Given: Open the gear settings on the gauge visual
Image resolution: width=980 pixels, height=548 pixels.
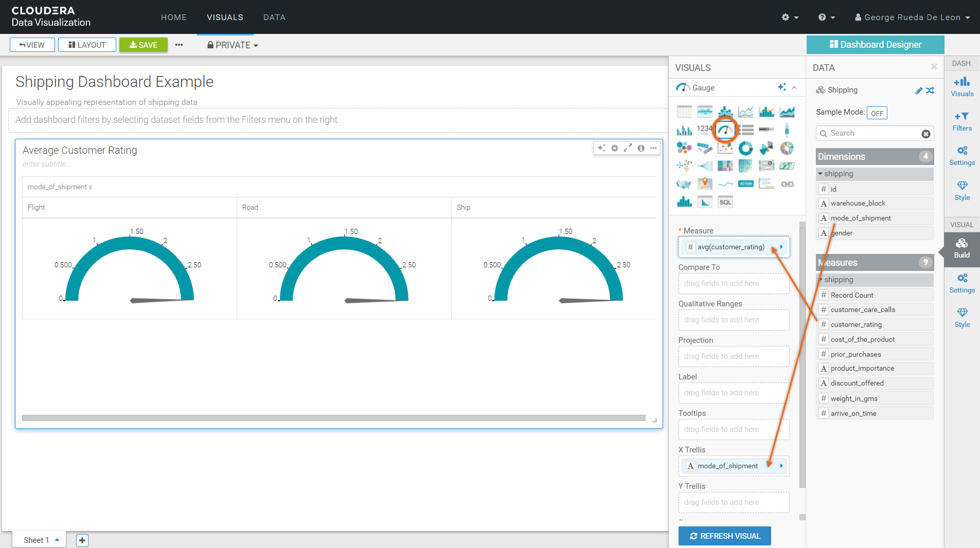Looking at the screenshot, I should (x=615, y=148).
